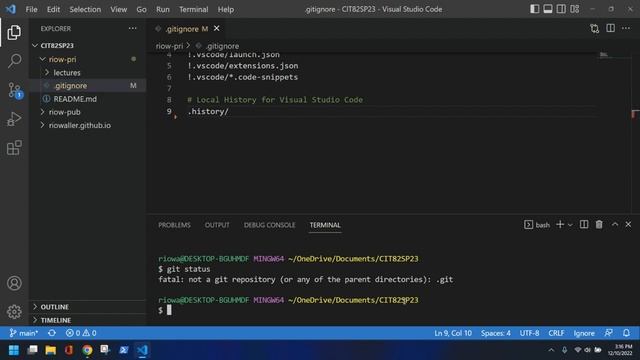Image resolution: width=640 pixels, height=360 pixels.
Task: Open the Explorer view in activity bar
Action: point(14,32)
